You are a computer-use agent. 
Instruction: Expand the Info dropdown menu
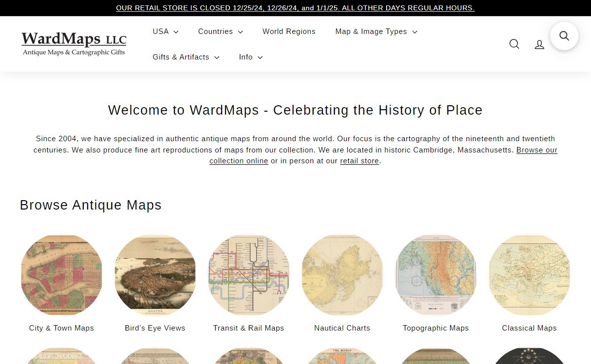pyautogui.click(x=251, y=57)
